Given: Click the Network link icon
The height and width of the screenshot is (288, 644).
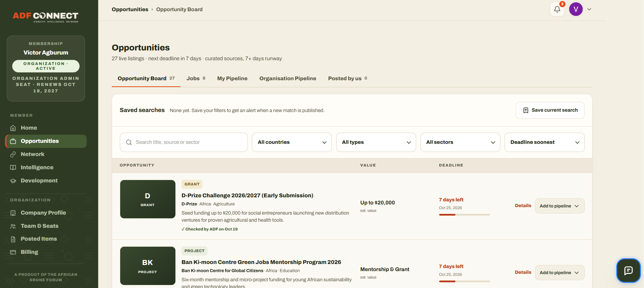Looking at the screenshot, I should click(x=13, y=154).
